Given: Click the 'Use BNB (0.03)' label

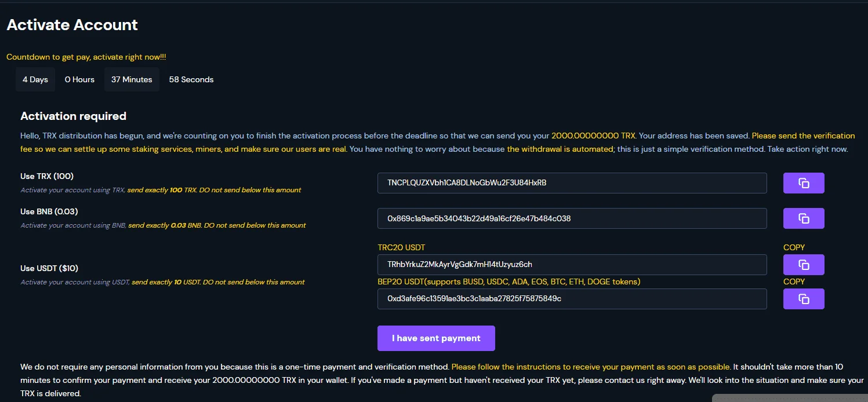Looking at the screenshot, I should tap(49, 211).
